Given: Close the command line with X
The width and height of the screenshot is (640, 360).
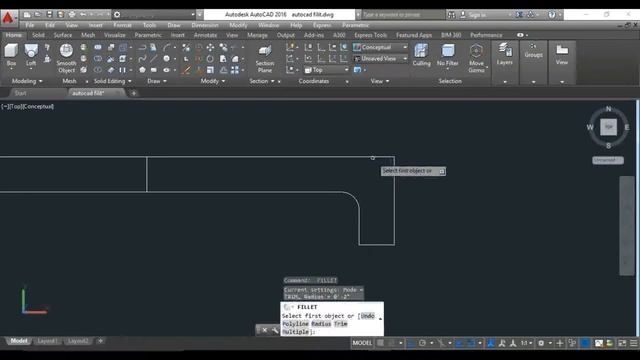Looking at the screenshot, I should (x=264, y=330).
